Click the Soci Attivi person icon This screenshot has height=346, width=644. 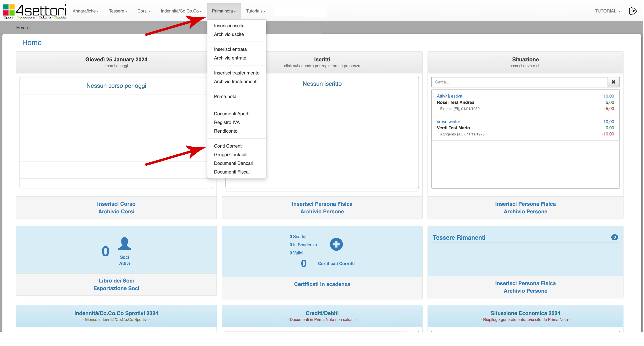point(124,244)
